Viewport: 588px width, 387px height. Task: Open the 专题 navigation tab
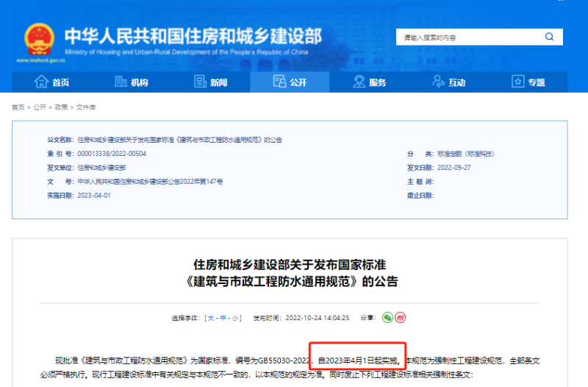point(528,82)
